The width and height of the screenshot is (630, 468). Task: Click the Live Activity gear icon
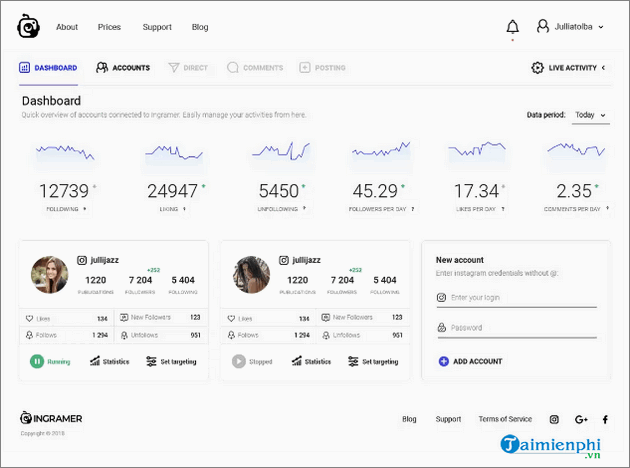tap(538, 68)
